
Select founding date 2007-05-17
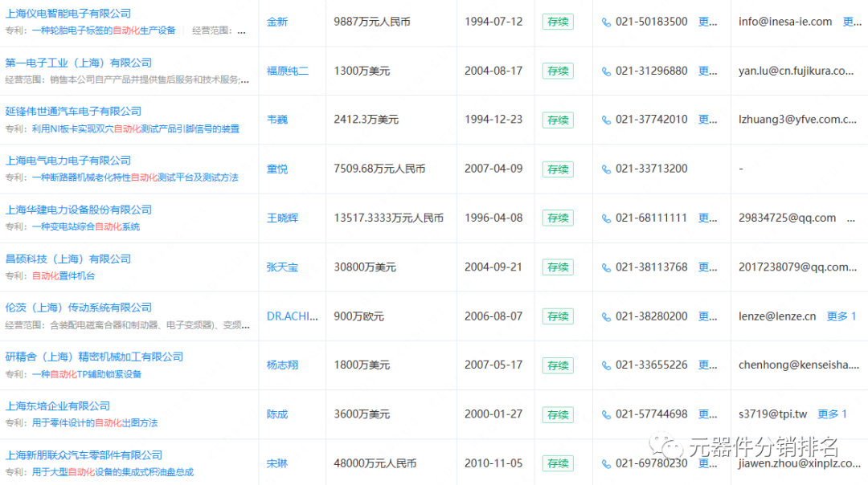pyautogui.click(x=493, y=365)
